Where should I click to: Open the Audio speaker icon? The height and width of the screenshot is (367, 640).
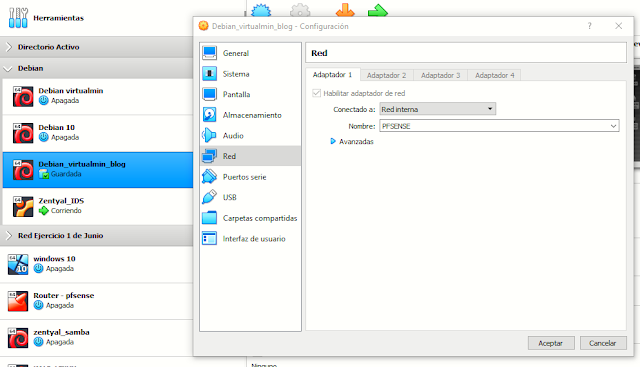209,136
